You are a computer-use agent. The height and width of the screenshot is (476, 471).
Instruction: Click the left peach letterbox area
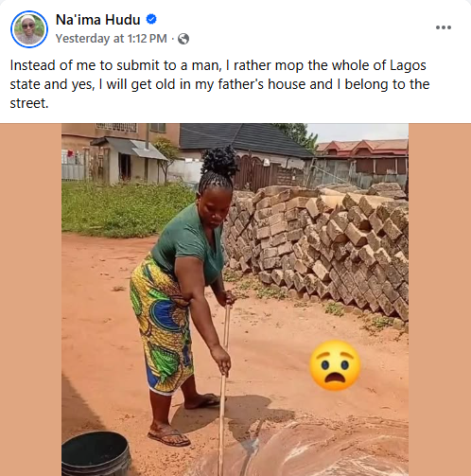[30, 299]
